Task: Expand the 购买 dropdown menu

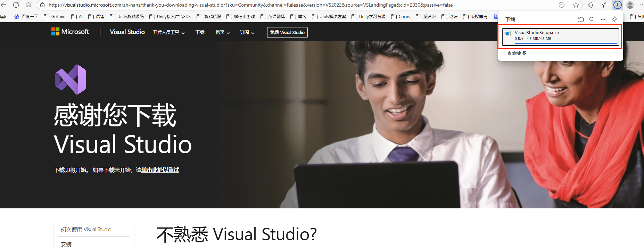Action: click(222, 32)
